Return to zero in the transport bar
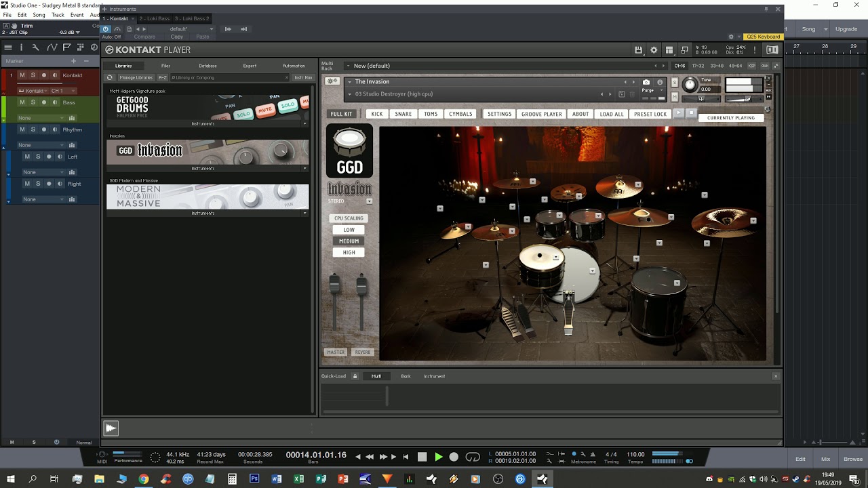Image resolution: width=868 pixels, height=488 pixels. pyautogui.click(x=406, y=457)
